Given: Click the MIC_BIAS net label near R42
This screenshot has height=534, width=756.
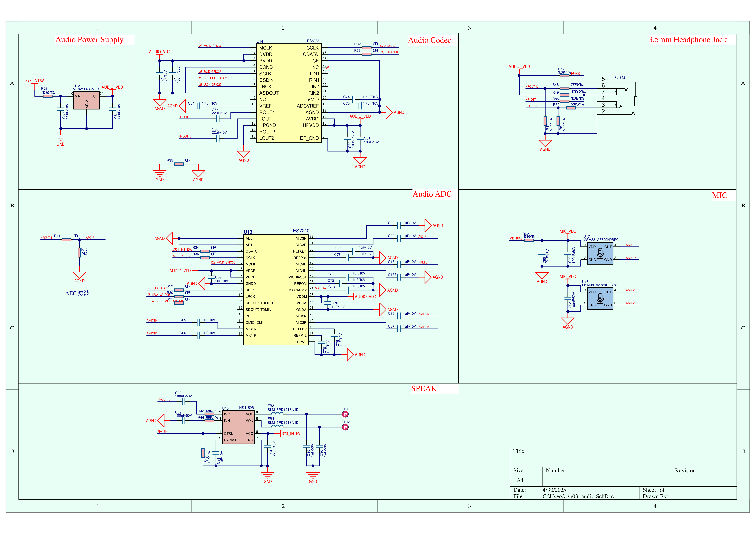Looking at the screenshot, I should click(516, 238).
